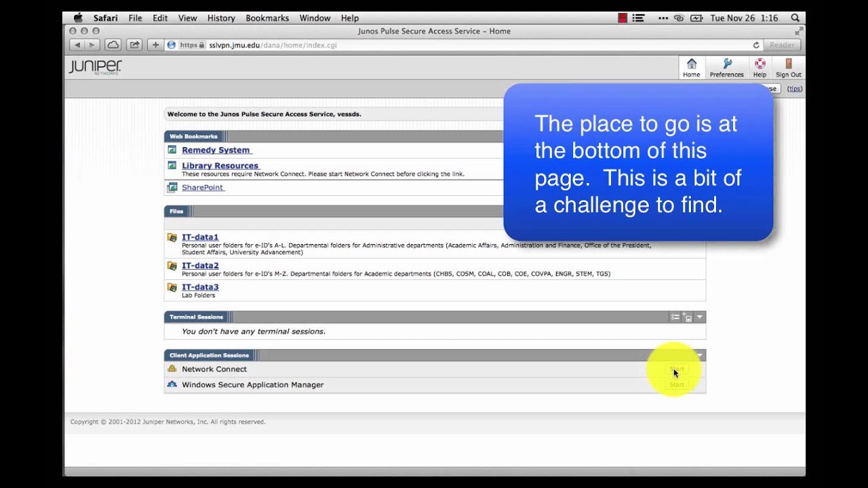
Task: Collapse the Client Application Sessions panel arrow
Action: [700, 355]
